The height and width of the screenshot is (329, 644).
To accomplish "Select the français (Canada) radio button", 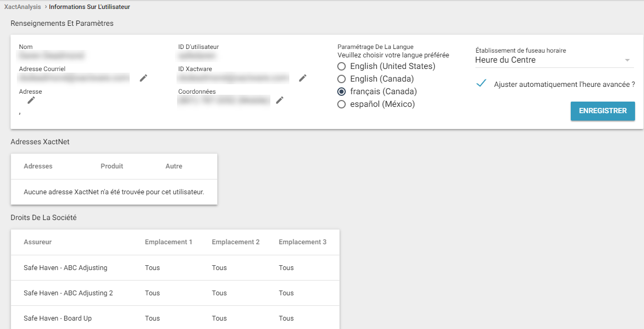I will click(x=341, y=92).
